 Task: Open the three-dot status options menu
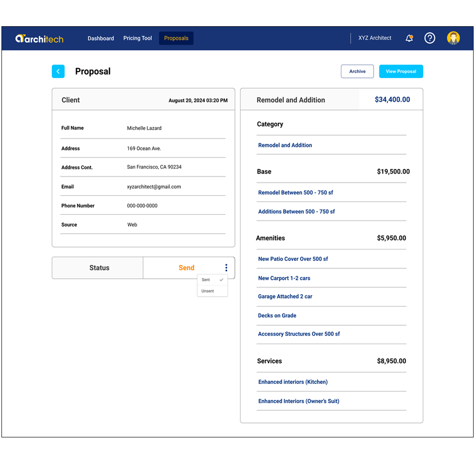pos(226,268)
